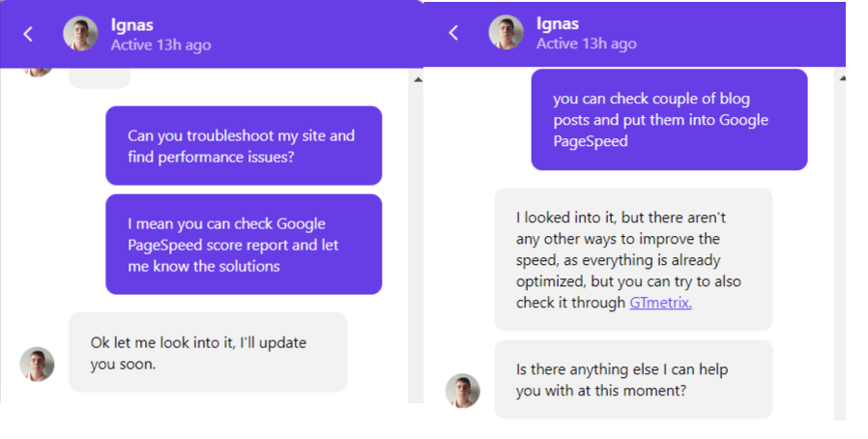Open Ignas's profile photo in the left header
Image resolution: width=868 pixels, height=439 pixels.
[x=80, y=34]
